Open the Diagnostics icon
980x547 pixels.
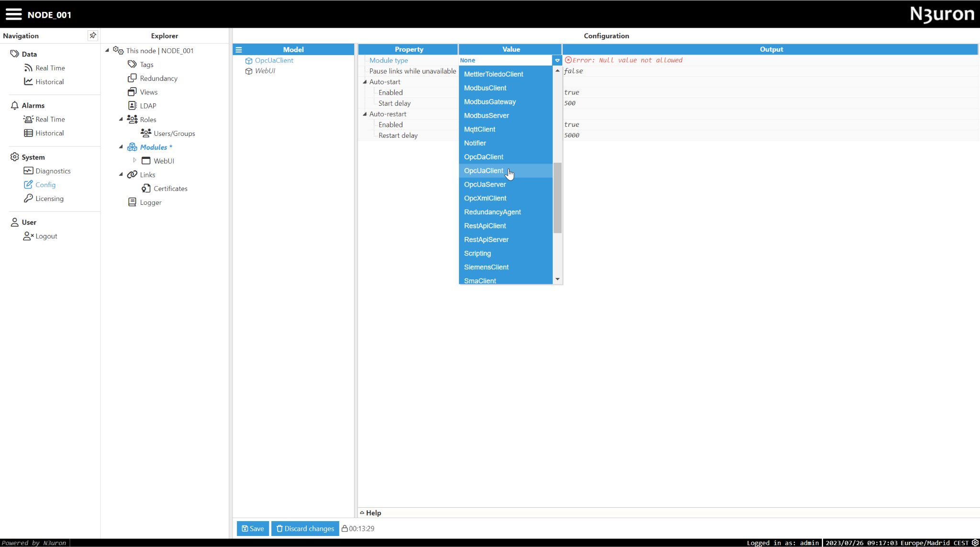point(28,171)
